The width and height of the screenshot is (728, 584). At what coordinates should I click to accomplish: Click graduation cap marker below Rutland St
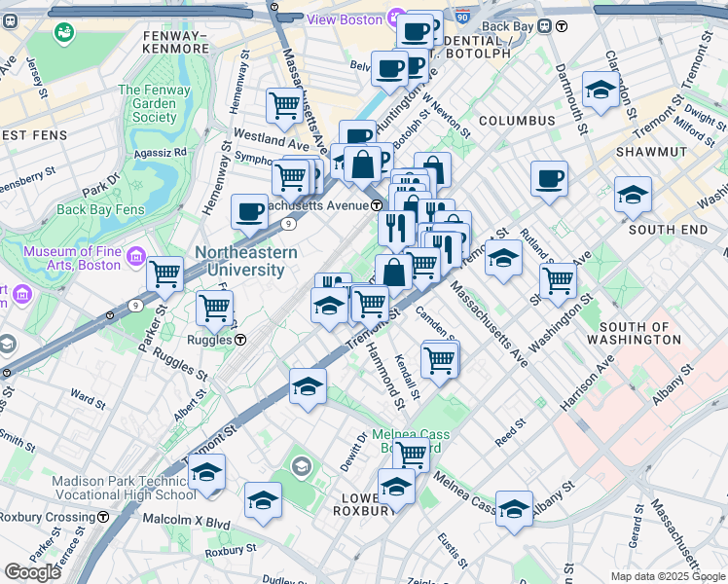tap(503, 258)
